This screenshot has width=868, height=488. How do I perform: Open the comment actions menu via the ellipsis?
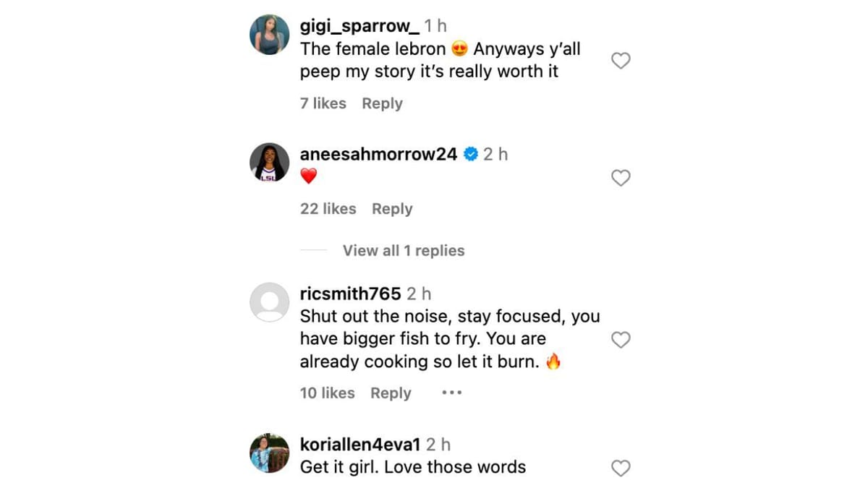pos(451,393)
